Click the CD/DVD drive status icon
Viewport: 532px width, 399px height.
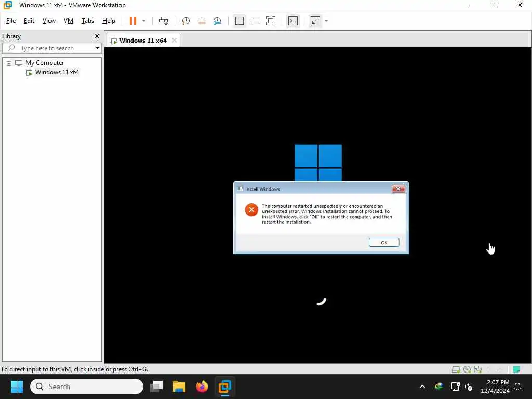click(467, 369)
